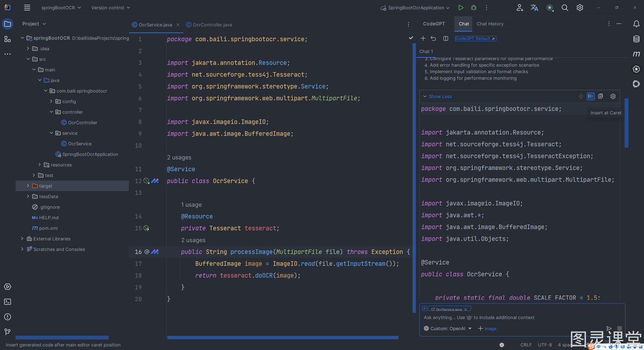Open Search Everywhere magnifier
The image size is (644, 350).
point(565,8)
